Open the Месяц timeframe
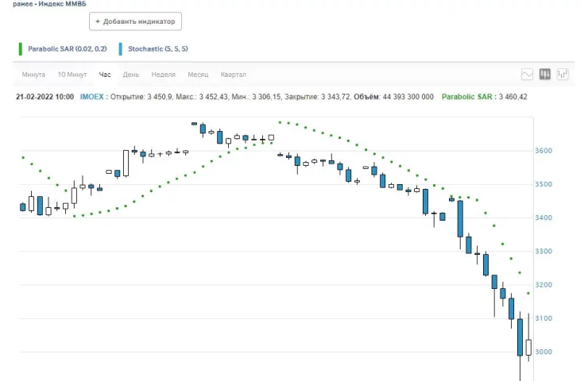The height and width of the screenshot is (381, 588). click(x=198, y=75)
